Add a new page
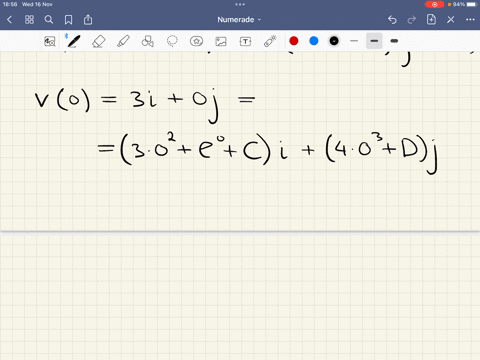This screenshot has height=360, width=480. [x=431, y=19]
